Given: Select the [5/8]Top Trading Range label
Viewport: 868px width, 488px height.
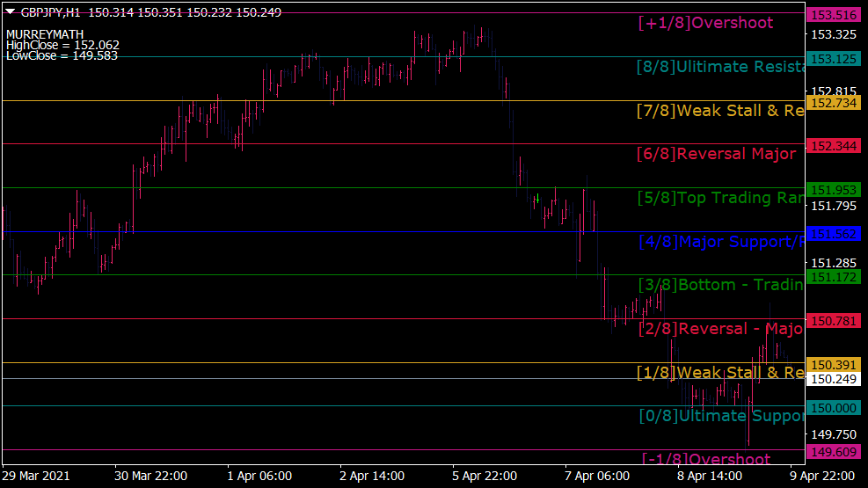Looking at the screenshot, I should tap(719, 198).
